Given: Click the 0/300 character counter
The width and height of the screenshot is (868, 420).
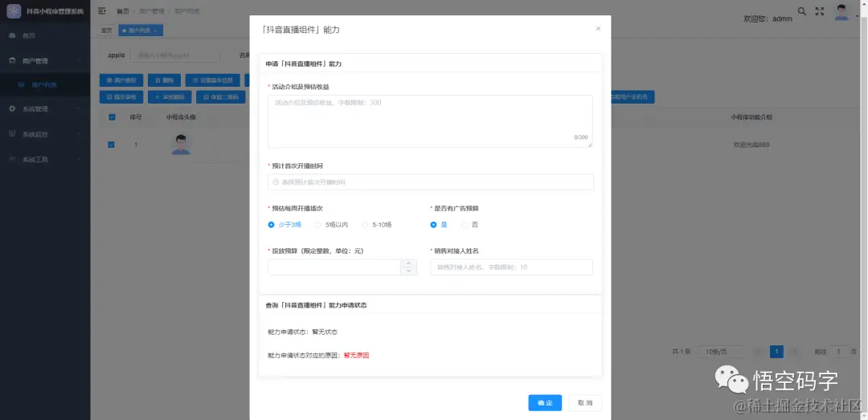Looking at the screenshot, I should coord(581,137).
